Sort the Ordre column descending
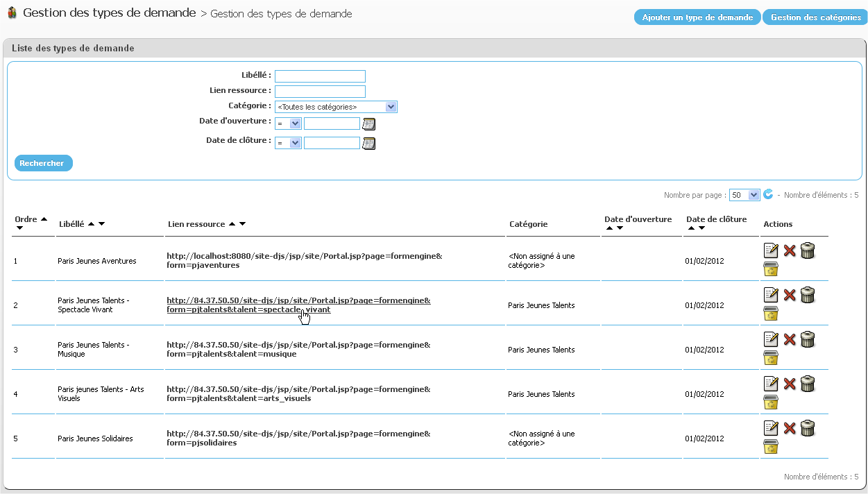Screen dimensions: 868x494 click(x=19, y=228)
